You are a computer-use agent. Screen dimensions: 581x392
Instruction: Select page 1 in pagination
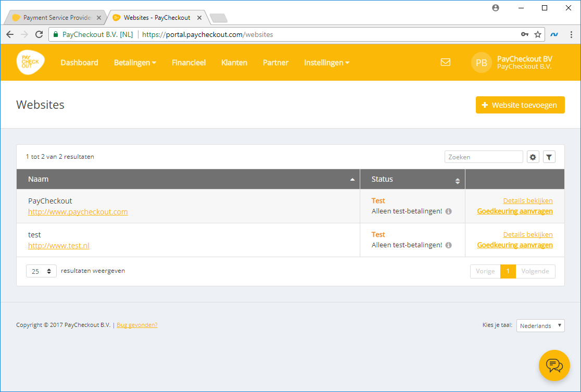pyautogui.click(x=508, y=271)
